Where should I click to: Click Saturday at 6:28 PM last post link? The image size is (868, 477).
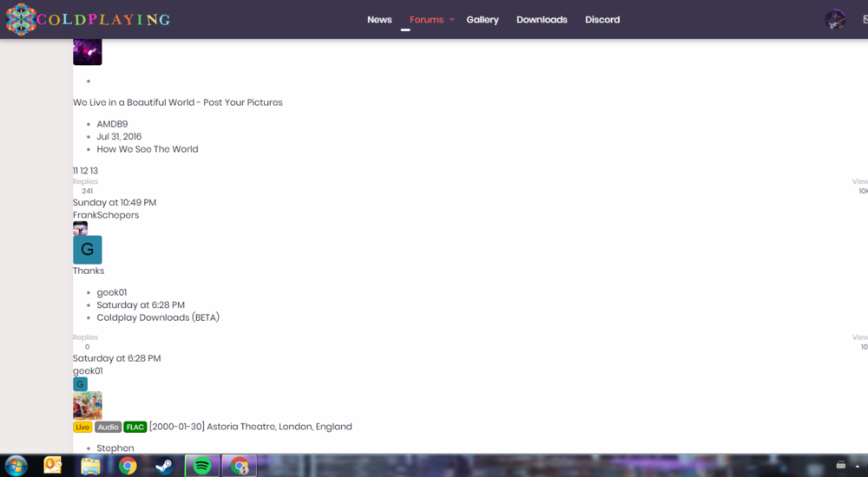pyautogui.click(x=117, y=358)
